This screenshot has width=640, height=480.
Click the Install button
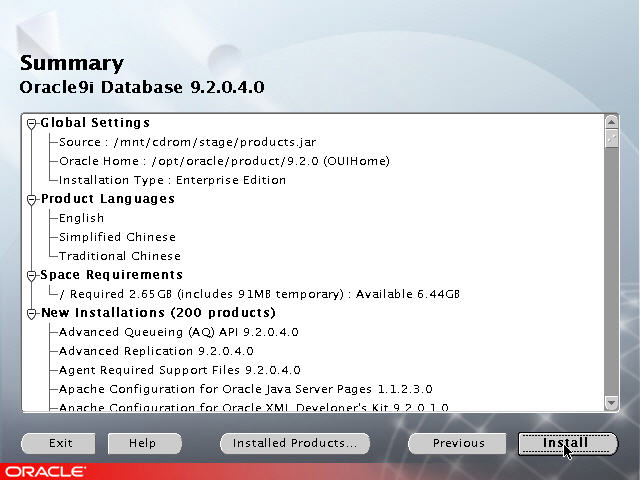click(x=568, y=443)
